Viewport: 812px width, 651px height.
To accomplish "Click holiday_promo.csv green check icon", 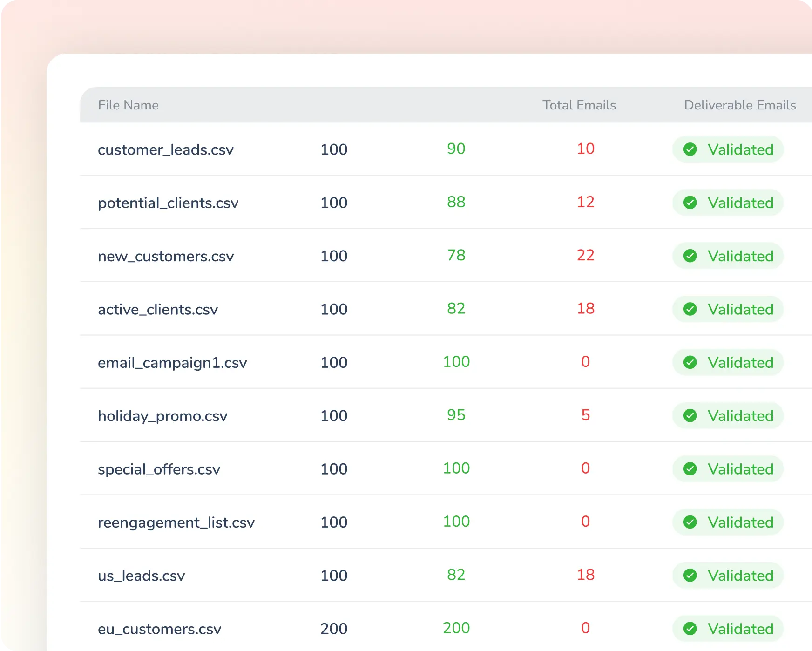I will [690, 416].
